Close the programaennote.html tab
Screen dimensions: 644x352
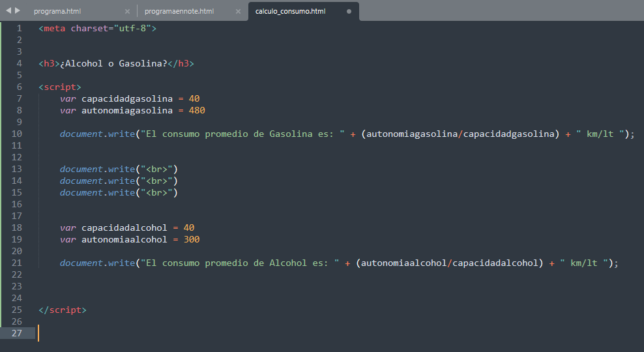[238, 12]
